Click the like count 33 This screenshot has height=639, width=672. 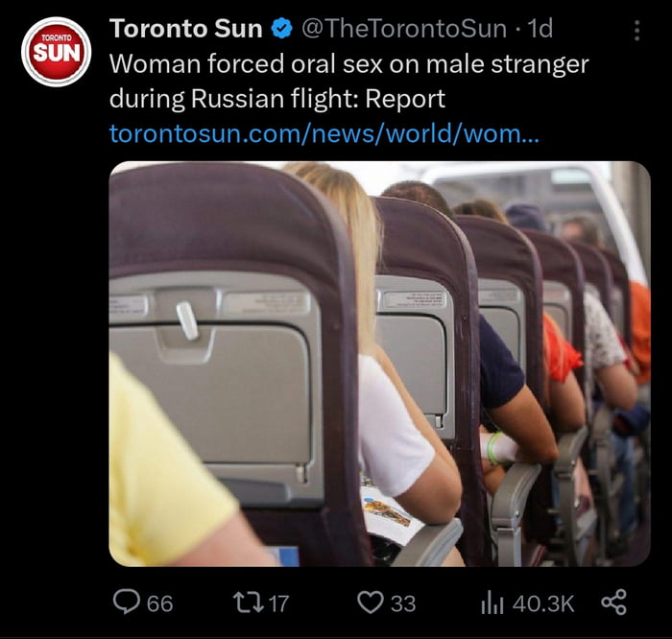pyautogui.click(x=403, y=603)
